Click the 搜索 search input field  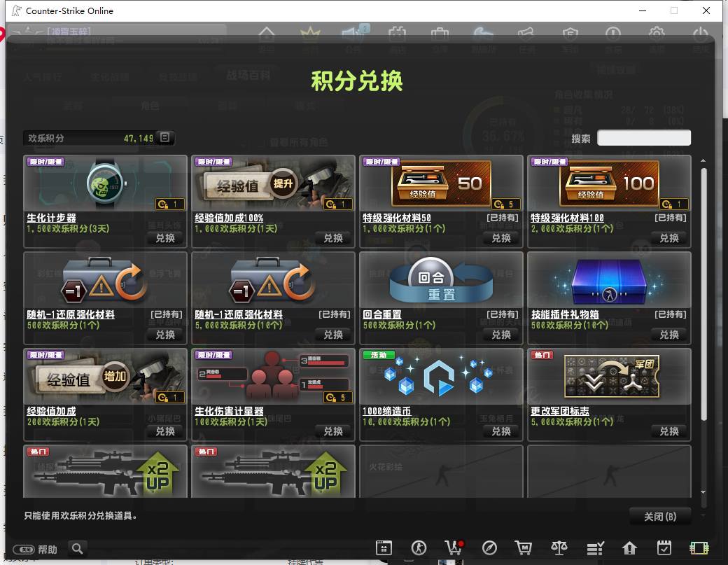pyautogui.click(x=644, y=138)
